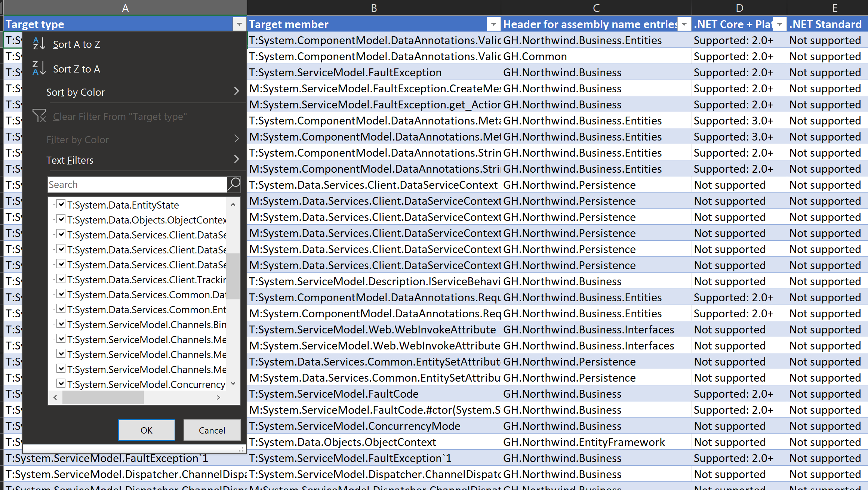The width and height of the screenshot is (868, 490).
Task: Click T:System.Data.Services.Client.DataServiceContext cell
Action: pos(374,185)
